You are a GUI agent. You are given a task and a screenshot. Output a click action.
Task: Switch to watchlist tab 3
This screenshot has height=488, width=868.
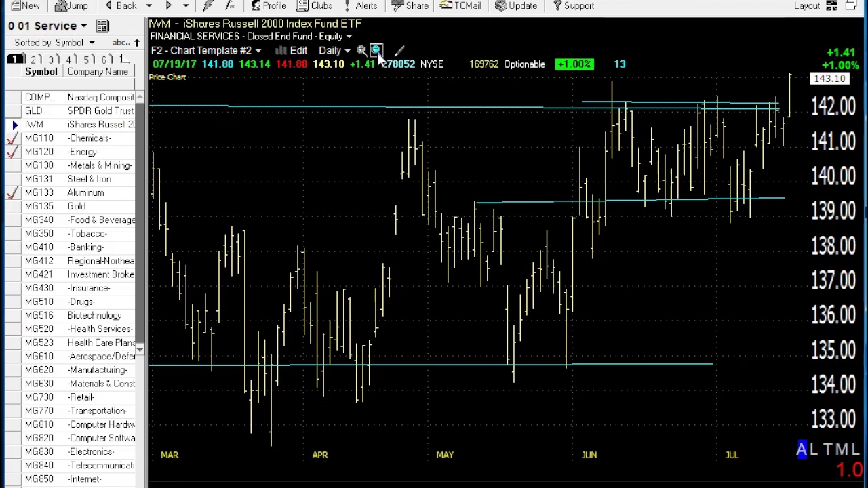(x=51, y=60)
